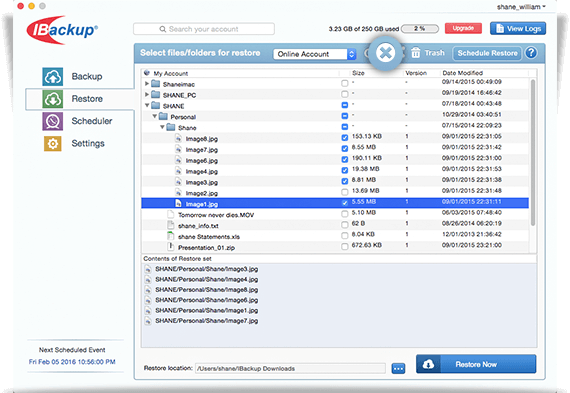Open the Online Account dropdown
Screen dimensions: 570x393
click(314, 54)
